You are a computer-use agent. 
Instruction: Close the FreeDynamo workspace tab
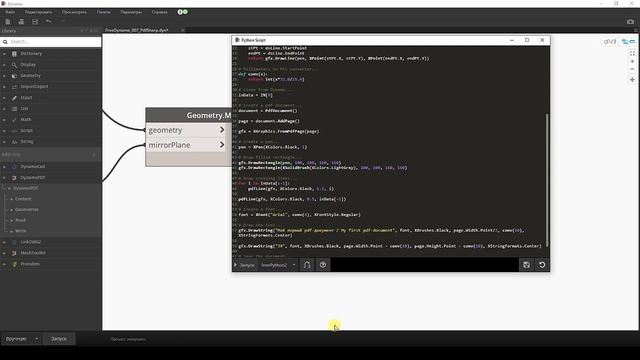click(x=182, y=30)
